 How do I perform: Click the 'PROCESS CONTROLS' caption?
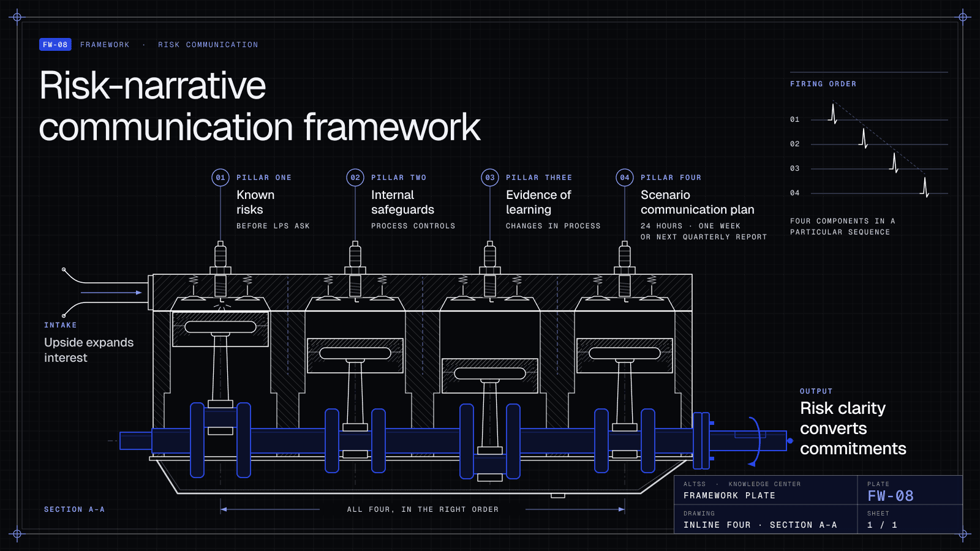pos(413,226)
